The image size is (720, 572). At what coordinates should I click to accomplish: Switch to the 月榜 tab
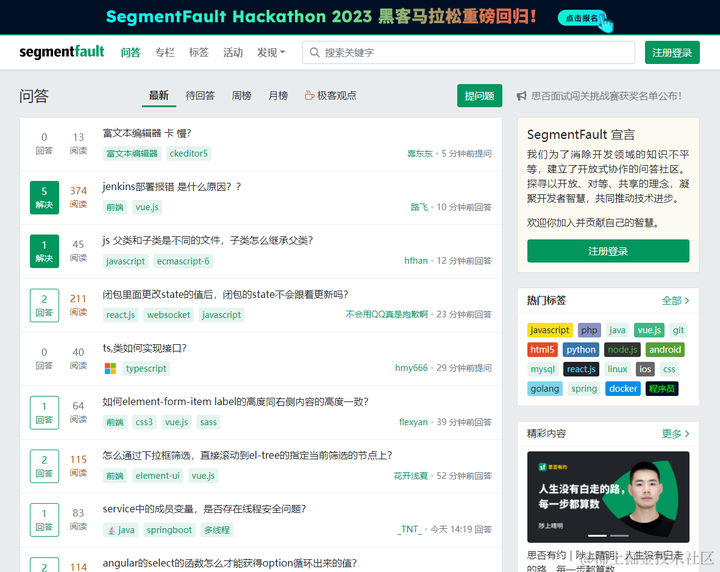click(x=278, y=95)
